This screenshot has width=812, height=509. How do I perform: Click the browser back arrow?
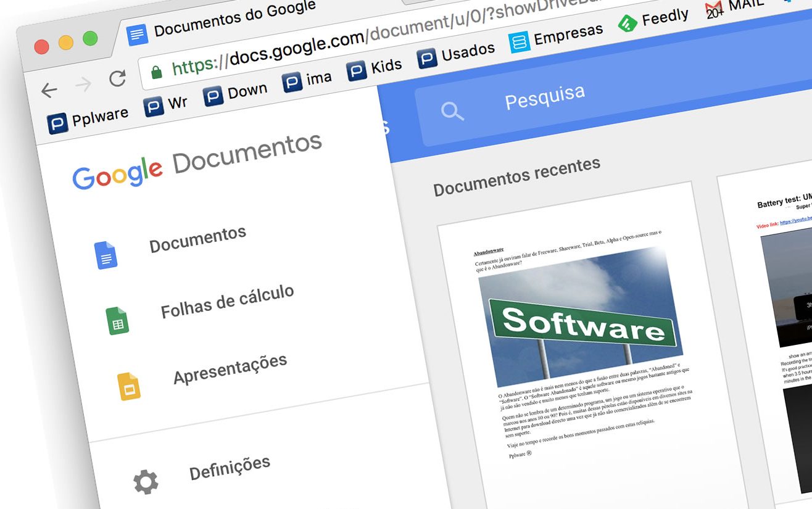click(49, 91)
